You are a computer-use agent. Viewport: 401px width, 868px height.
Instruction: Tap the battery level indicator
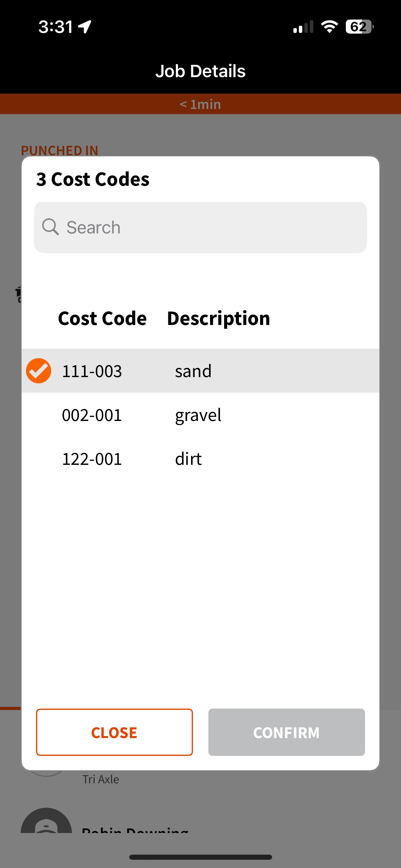[x=359, y=26]
